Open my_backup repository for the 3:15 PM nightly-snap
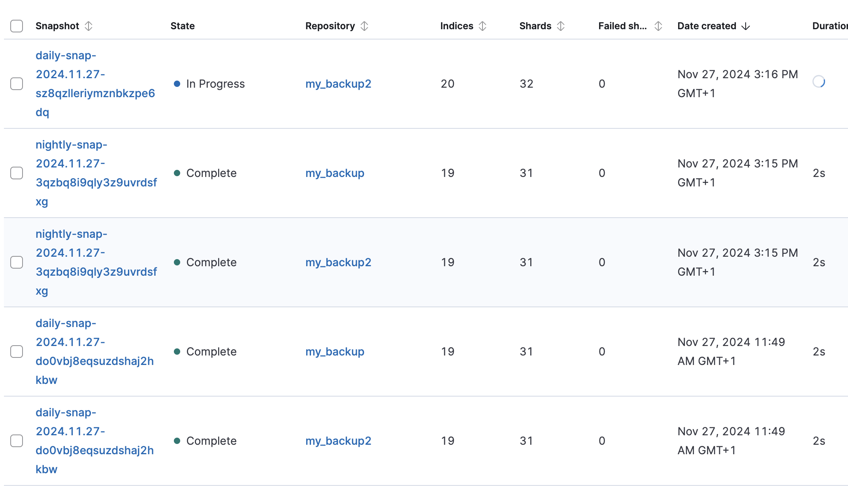This screenshot has height=504, width=848. click(335, 173)
